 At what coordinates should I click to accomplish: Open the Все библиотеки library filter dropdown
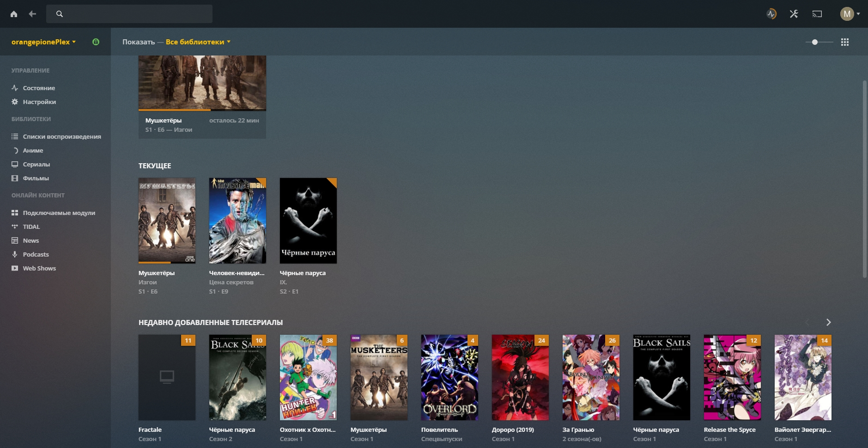pyautogui.click(x=198, y=42)
